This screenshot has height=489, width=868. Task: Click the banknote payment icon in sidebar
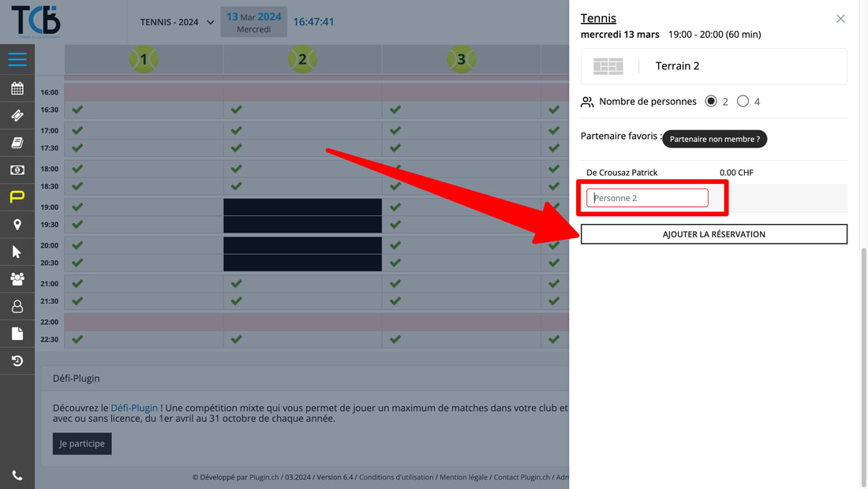pos(17,170)
